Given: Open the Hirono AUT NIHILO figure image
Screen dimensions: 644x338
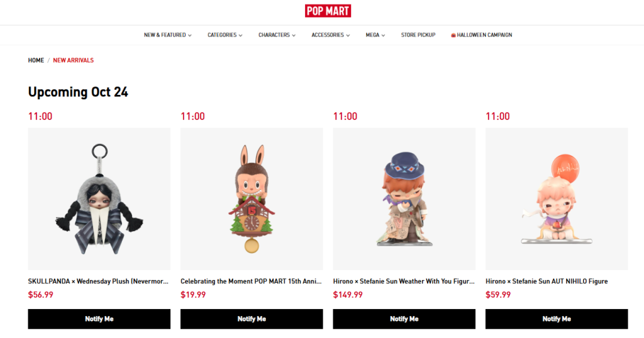Looking at the screenshot, I should click(x=557, y=199).
